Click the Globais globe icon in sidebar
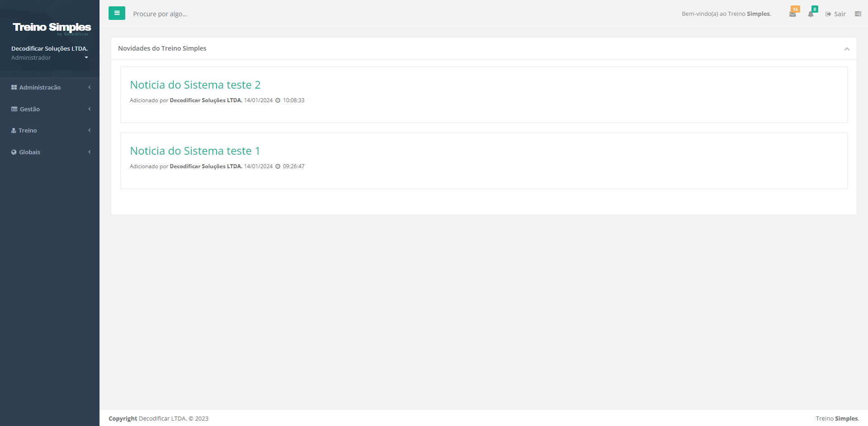The image size is (868, 426). pos(14,152)
